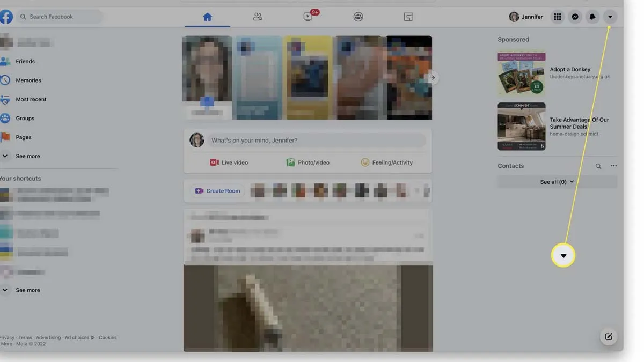Click the Facebook logo icon
This screenshot has height=362, width=644.
click(6, 17)
